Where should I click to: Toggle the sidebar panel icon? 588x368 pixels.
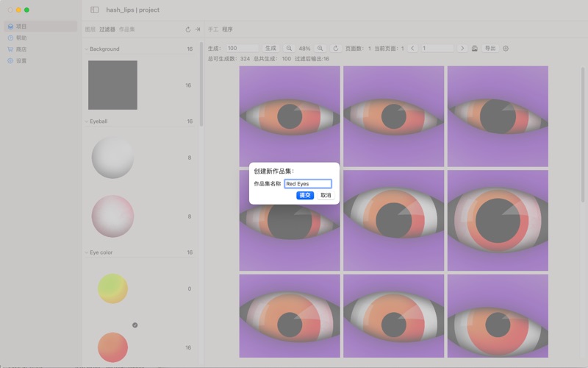(95, 10)
